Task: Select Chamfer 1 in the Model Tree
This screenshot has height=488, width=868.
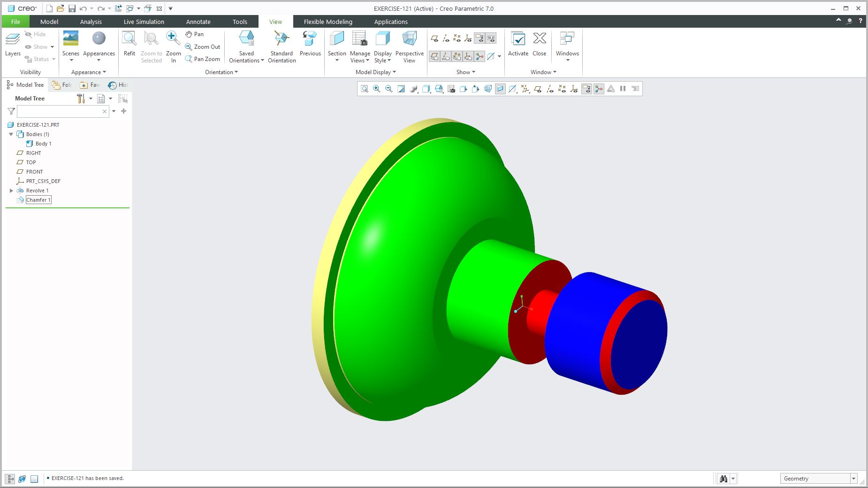Action: pyautogui.click(x=38, y=200)
